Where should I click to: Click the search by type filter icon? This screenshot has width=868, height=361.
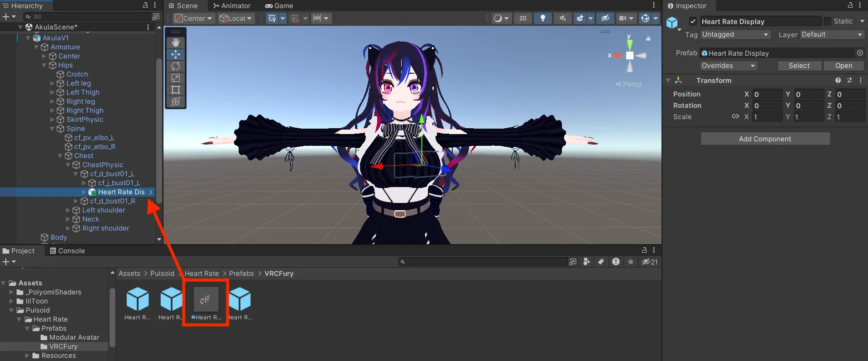587,262
